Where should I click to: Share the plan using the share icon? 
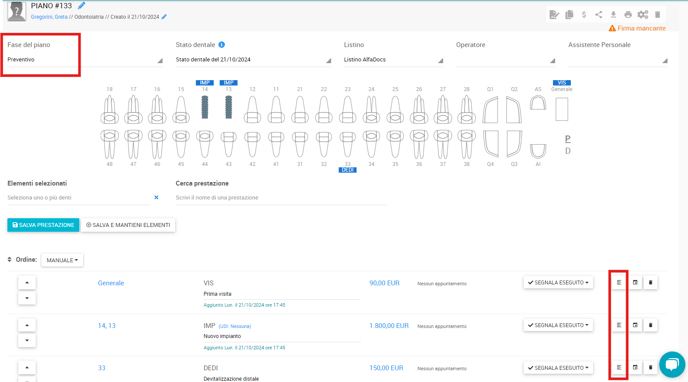click(598, 15)
